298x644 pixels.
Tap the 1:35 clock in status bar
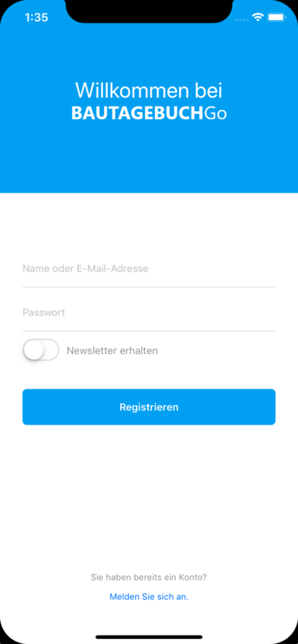36,17
